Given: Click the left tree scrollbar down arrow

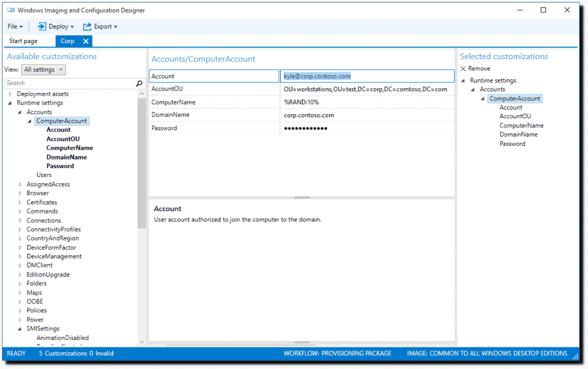Looking at the screenshot, I should [x=142, y=341].
